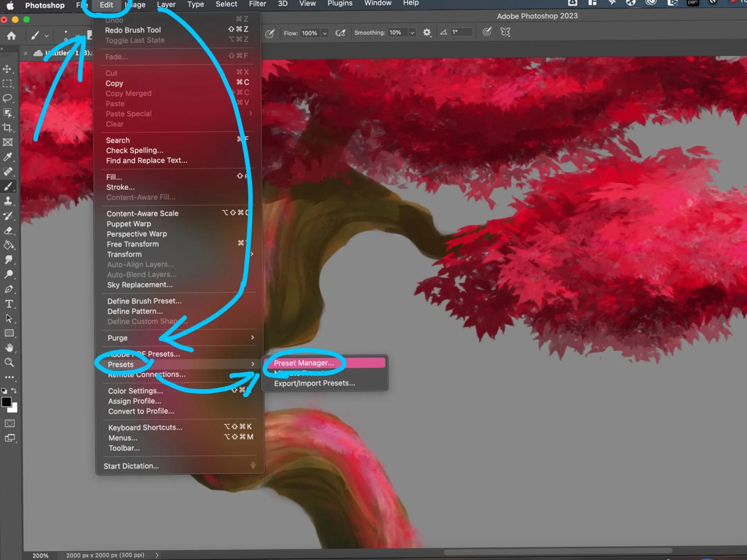Select the Eyedropper tool
The height and width of the screenshot is (560, 747).
pyautogui.click(x=8, y=157)
